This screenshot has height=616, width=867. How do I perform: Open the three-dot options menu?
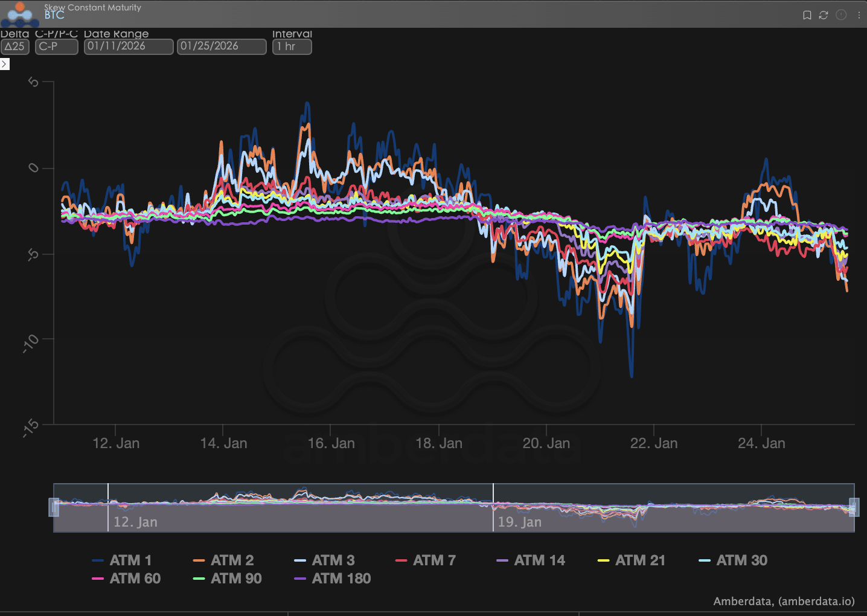click(x=859, y=15)
